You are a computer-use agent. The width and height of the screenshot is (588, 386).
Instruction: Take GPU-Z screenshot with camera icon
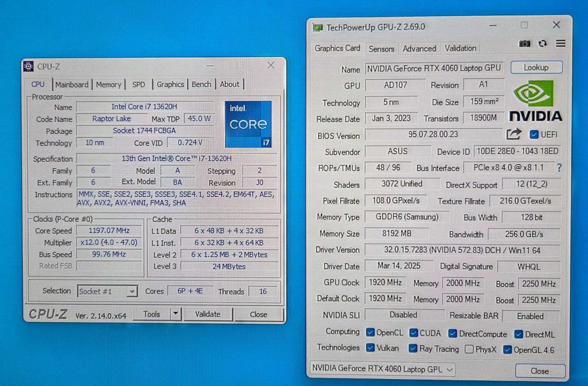coord(524,44)
